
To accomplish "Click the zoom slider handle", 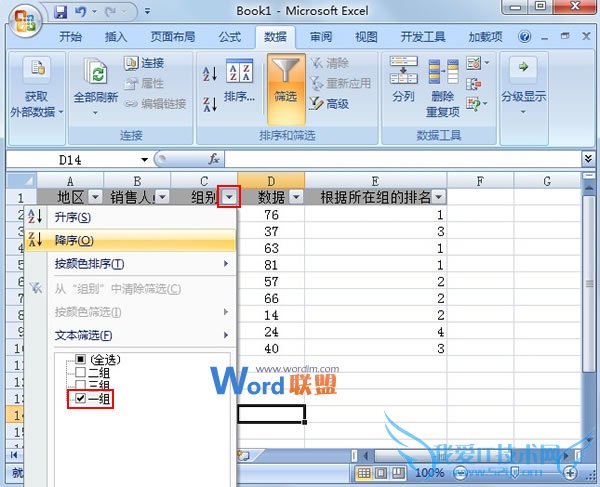I will [515, 471].
